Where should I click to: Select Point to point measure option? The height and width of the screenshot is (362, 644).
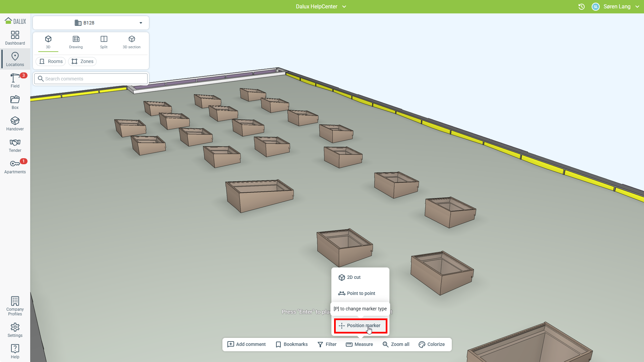(x=361, y=293)
